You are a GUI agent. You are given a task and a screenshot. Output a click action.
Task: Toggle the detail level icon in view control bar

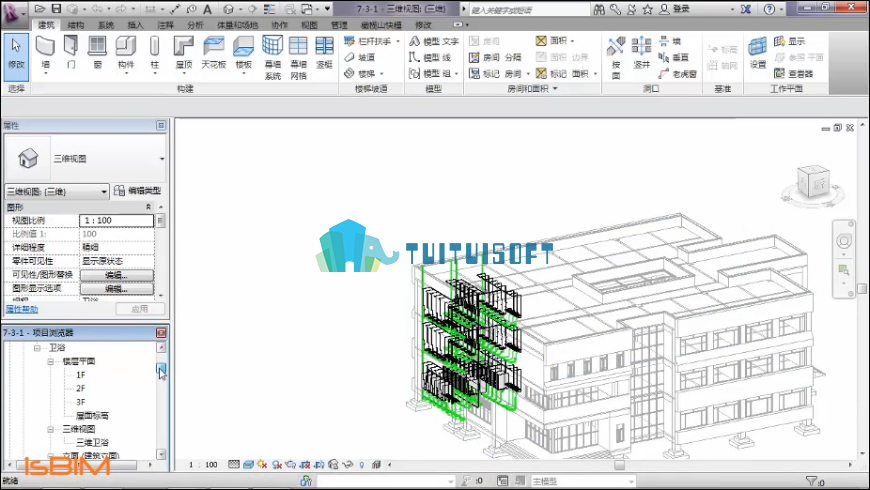tap(234, 464)
